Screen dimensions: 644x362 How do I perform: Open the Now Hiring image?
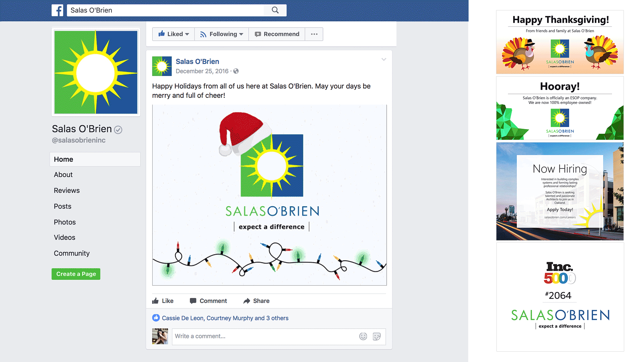tap(560, 191)
